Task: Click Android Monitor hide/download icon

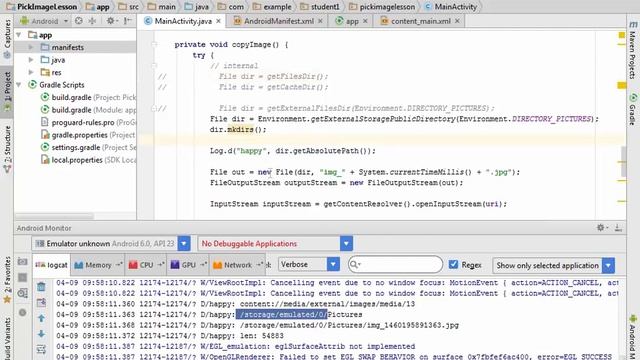Action: (x=618, y=228)
